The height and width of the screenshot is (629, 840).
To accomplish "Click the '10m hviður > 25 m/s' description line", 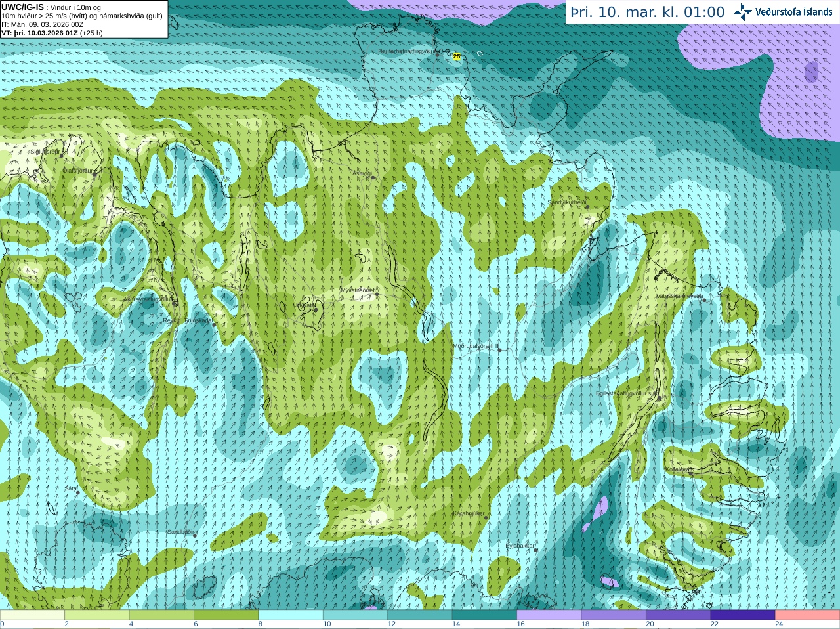I will pos(82,16).
